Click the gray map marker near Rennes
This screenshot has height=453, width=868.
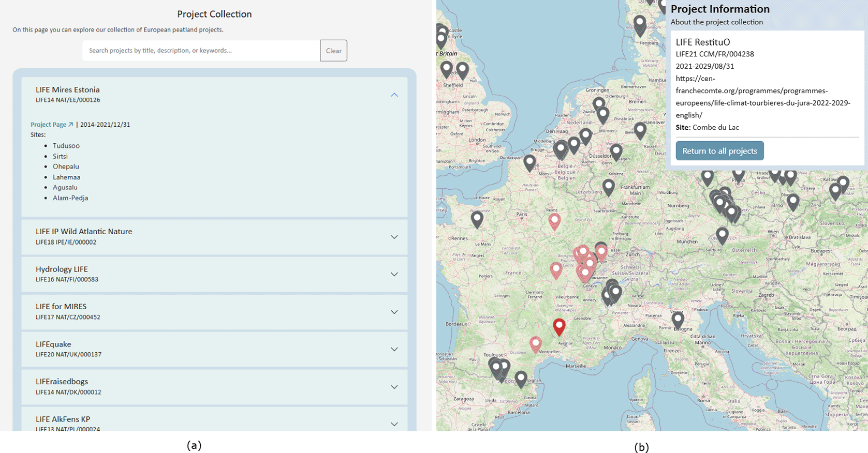477,219
